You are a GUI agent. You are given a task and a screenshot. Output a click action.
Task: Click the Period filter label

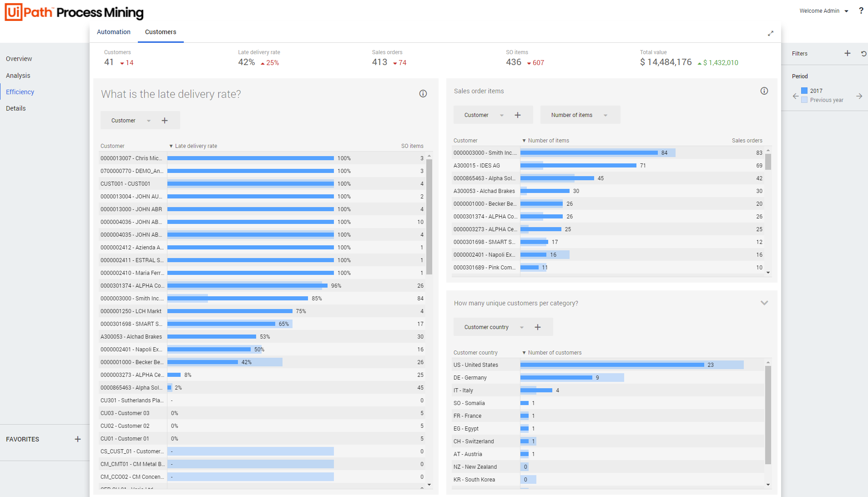[x=800, y=76]
